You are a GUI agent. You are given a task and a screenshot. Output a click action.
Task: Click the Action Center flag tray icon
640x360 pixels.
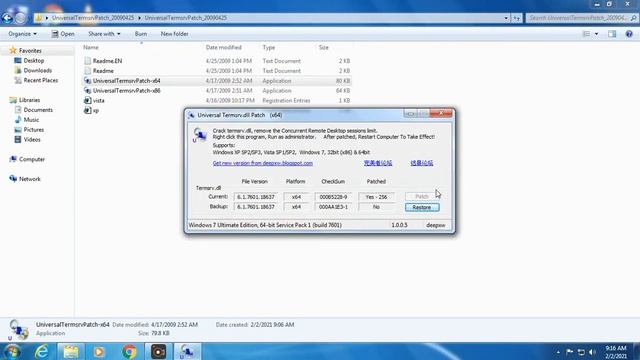tap(570, 352)
